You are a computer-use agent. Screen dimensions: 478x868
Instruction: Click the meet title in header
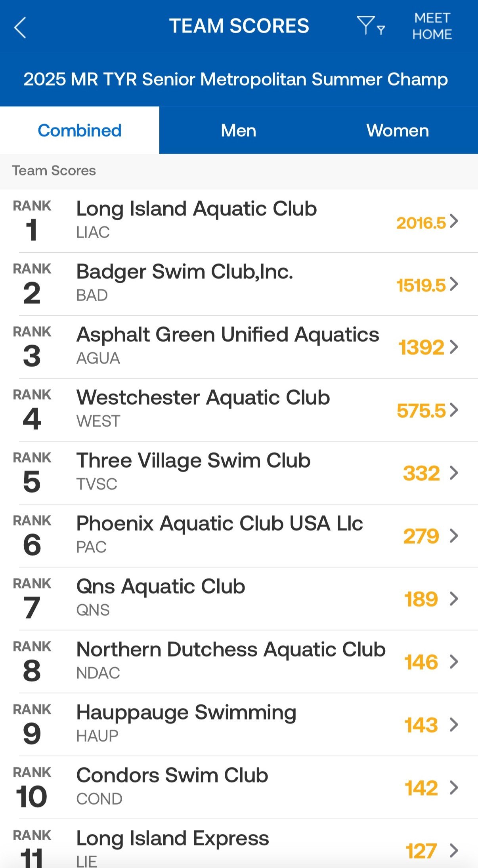pyautogui.click(x=235, y=79)
